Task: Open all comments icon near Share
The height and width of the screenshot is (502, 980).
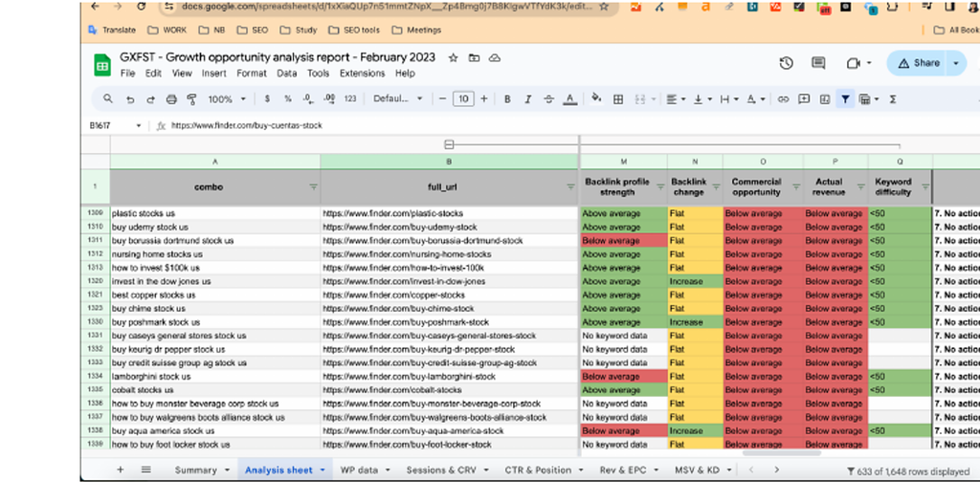Action: pyautogui.click(x=818, y=63)
